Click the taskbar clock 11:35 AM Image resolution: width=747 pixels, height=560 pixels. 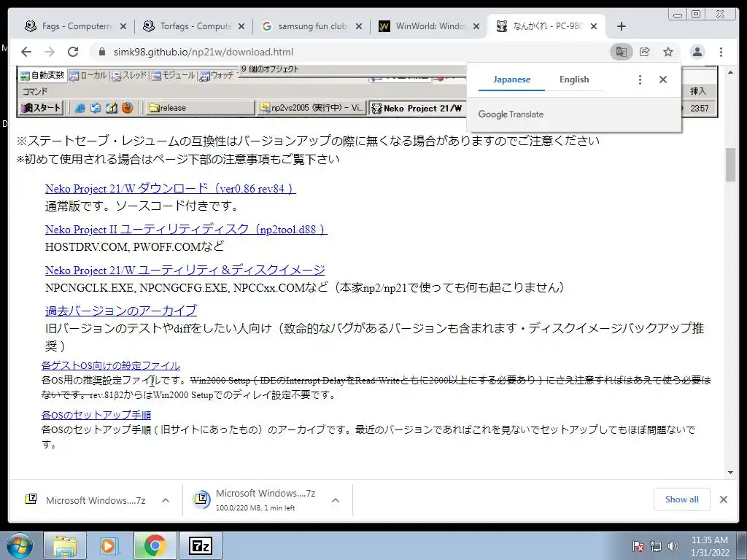click(710, 546)
